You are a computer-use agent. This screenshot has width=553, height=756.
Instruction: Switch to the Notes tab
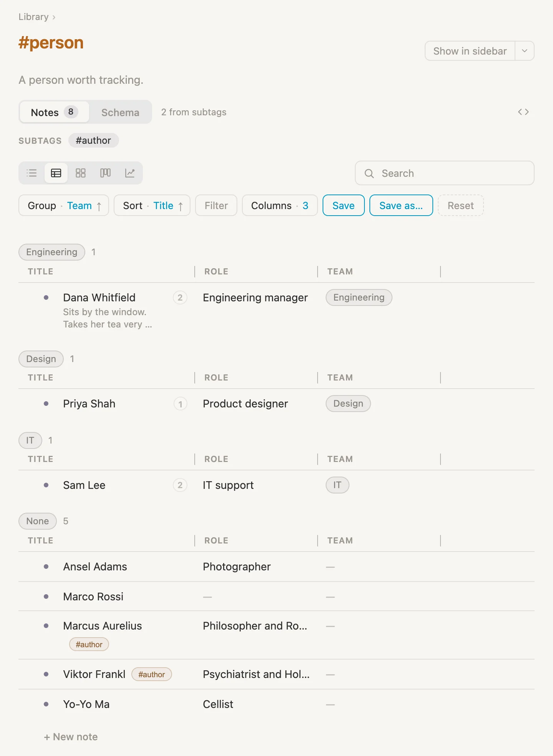(x=54, y=112)
